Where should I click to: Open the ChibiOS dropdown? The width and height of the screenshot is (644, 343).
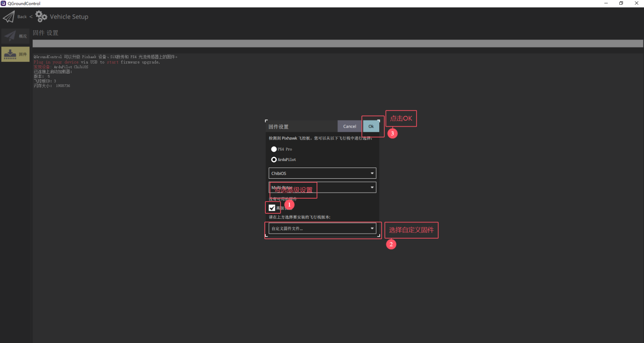click(x=322, y=173)
